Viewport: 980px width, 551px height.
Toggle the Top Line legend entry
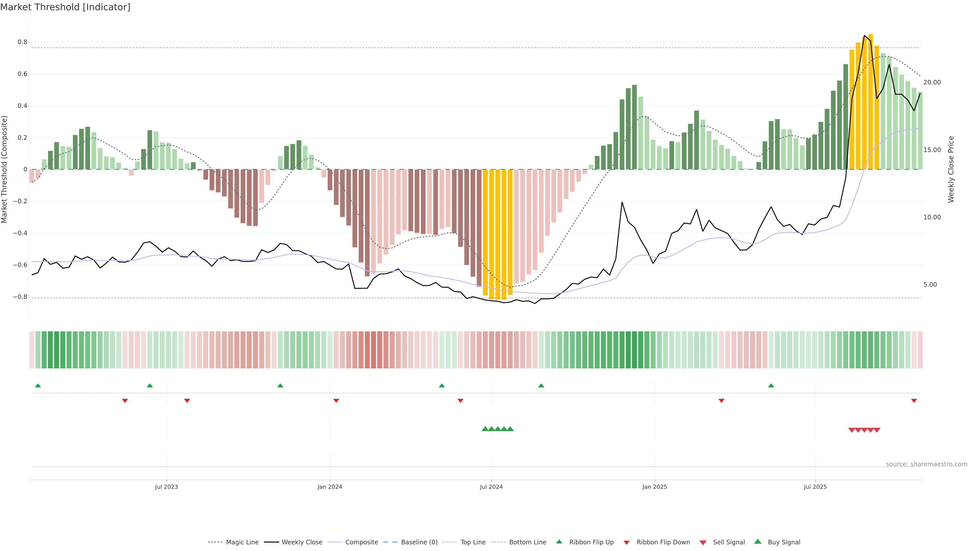[473, 542]
